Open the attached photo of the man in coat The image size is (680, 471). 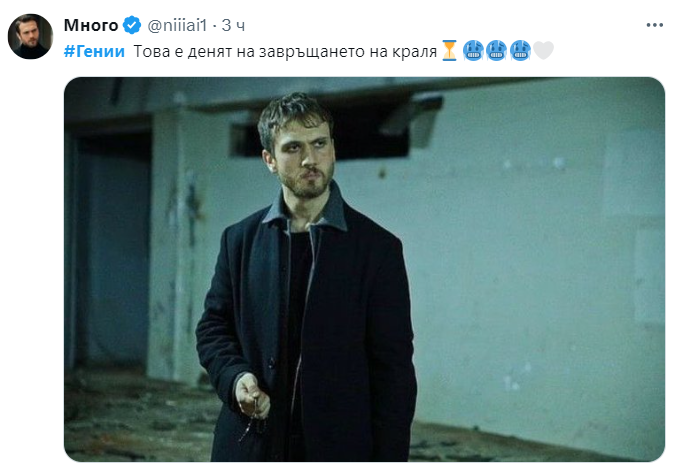[364, 269]
